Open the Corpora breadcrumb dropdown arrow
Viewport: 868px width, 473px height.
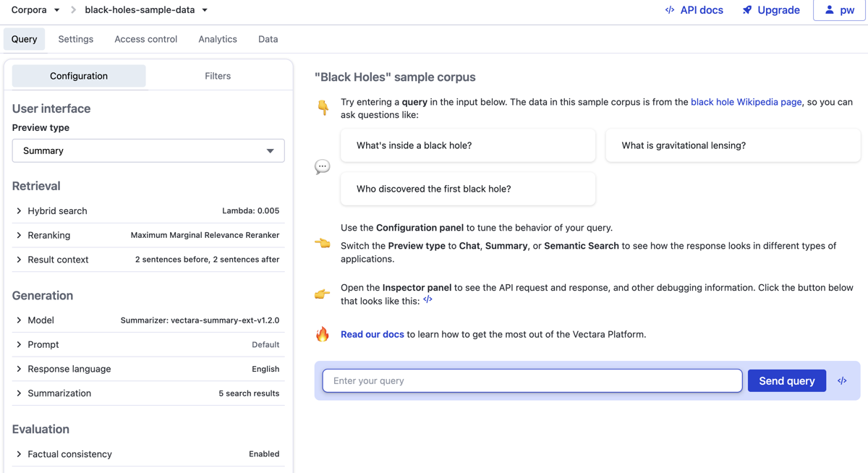pos(57,10)
